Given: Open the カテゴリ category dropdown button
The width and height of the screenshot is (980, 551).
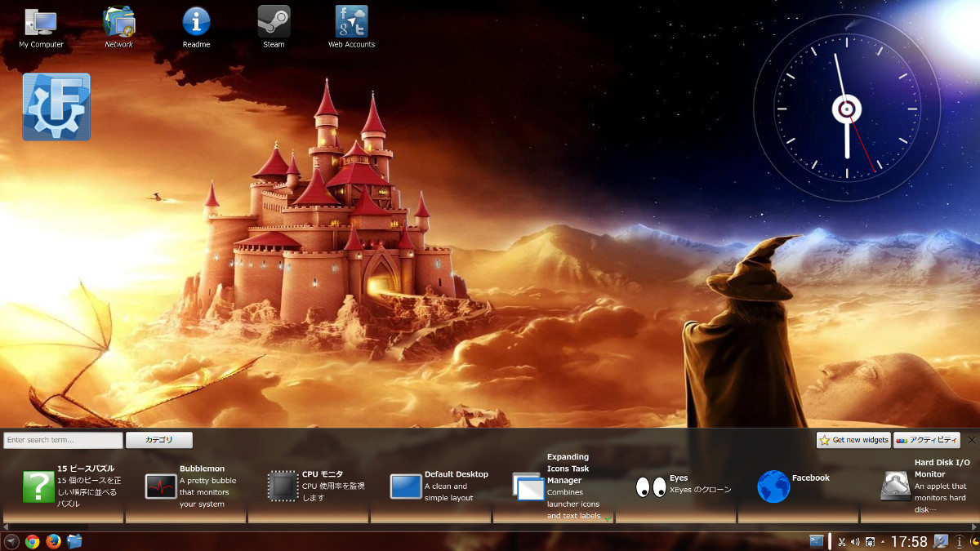Looking at the screenshot, I should point(159,440).
